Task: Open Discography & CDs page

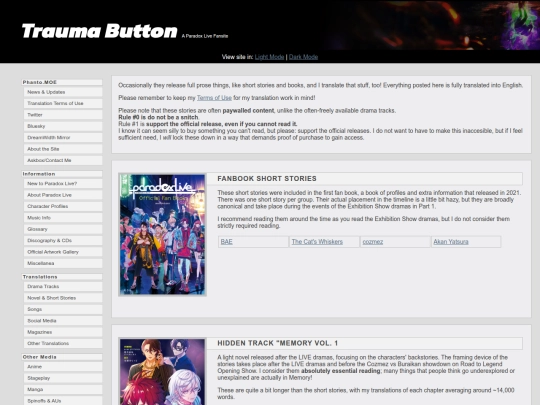Action: (63, 240)
